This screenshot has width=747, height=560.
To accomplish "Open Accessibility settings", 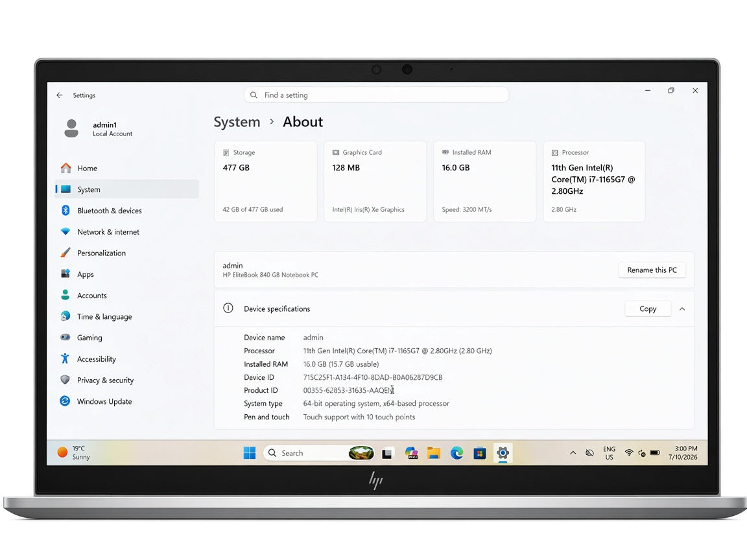I will pyautogui.click(x=126, y=359).
